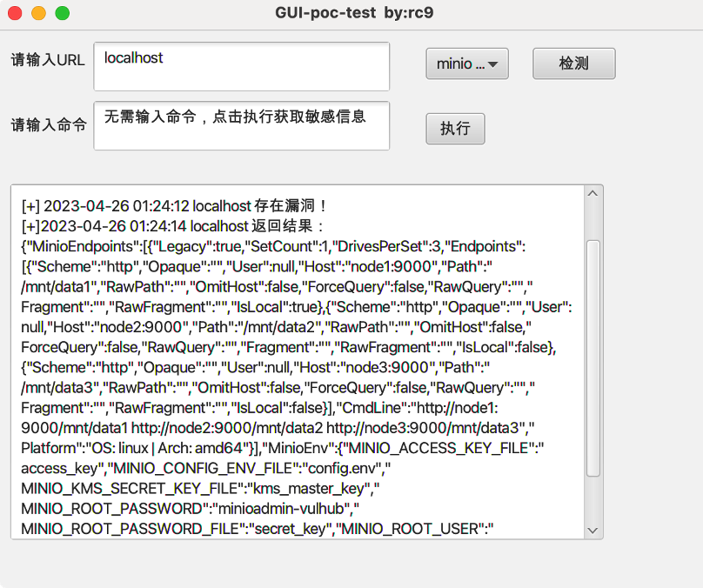Viewport: 703px width, 588px height.
Task: Click the line containing "MINIO_CONFIG_ENV_FILE":"config.env"
Action: pyautogui.click(x=206, y=468)
